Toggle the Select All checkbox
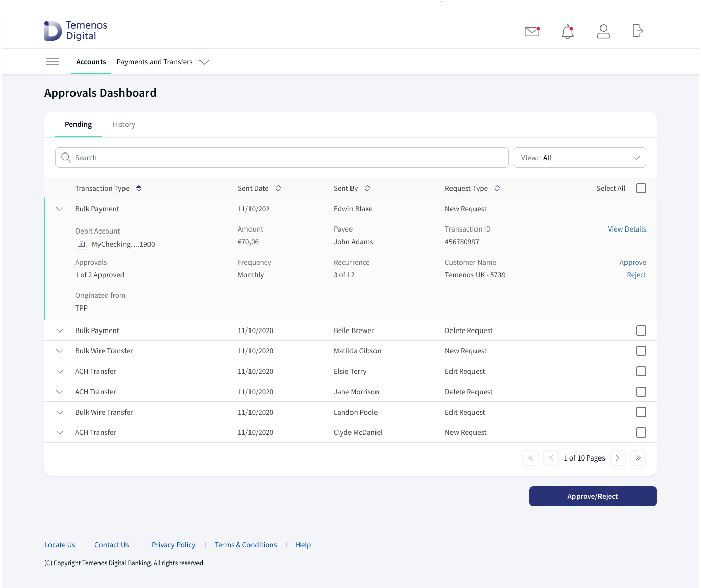701x588 pixels. (641, 188)
